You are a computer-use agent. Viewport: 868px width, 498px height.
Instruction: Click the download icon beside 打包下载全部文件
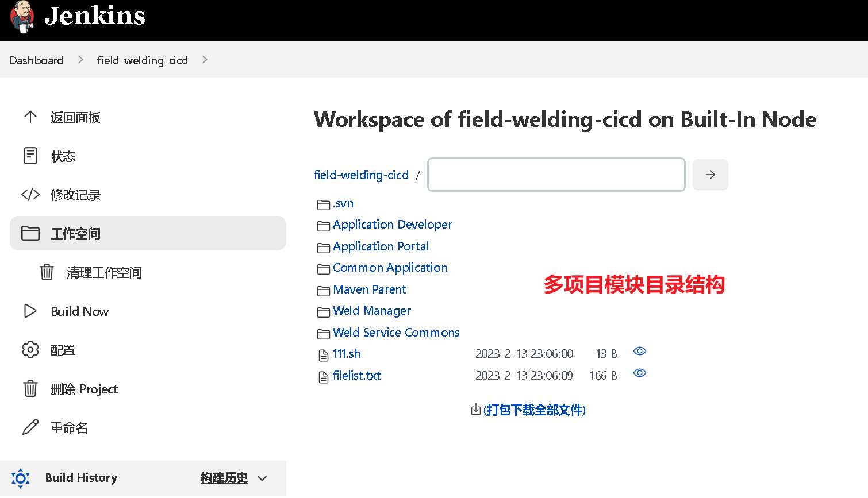476,410
